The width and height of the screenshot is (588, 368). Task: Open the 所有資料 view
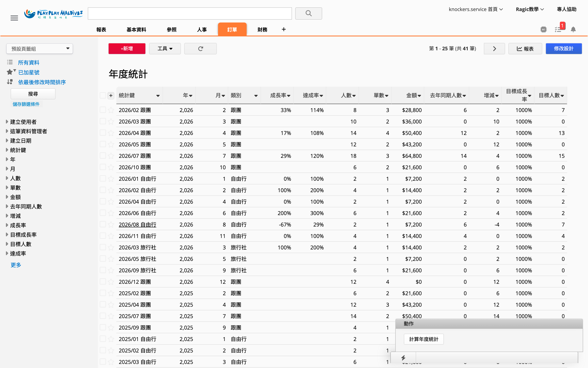pyautogui.click(x=29, y=63)
